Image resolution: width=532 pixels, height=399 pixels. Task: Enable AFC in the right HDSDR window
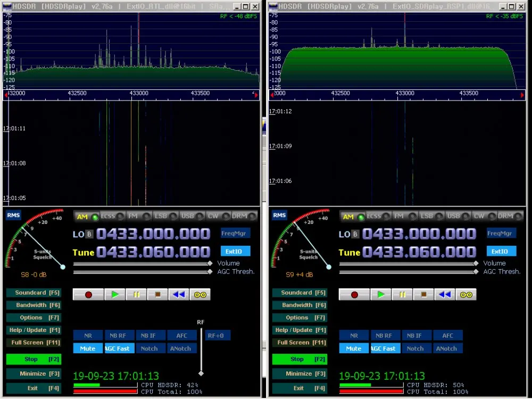pos(448,336)
